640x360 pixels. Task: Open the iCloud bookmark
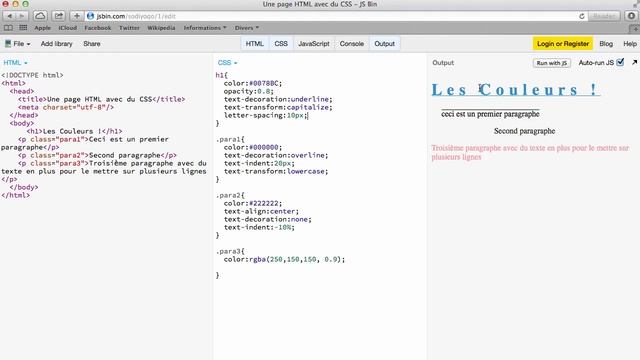pos(68,28)
